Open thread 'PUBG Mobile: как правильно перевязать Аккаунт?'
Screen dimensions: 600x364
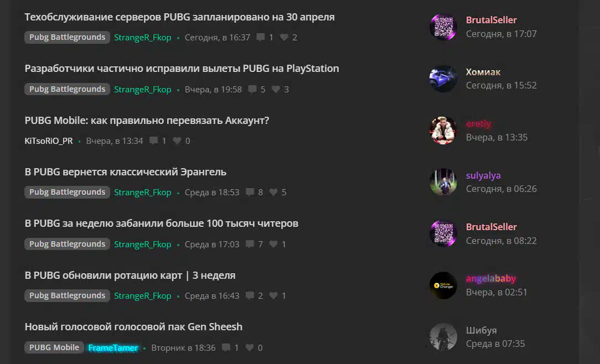pos(147,121)
